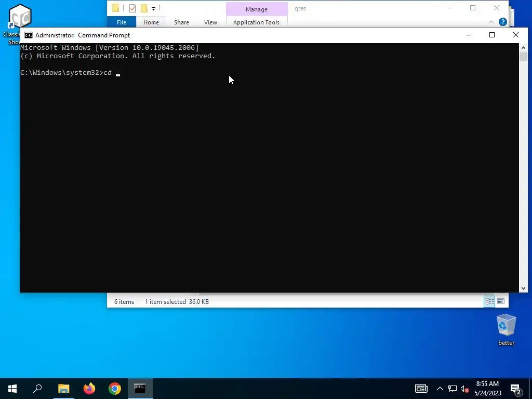Click '6 items' status bar text

coord(124,302)
